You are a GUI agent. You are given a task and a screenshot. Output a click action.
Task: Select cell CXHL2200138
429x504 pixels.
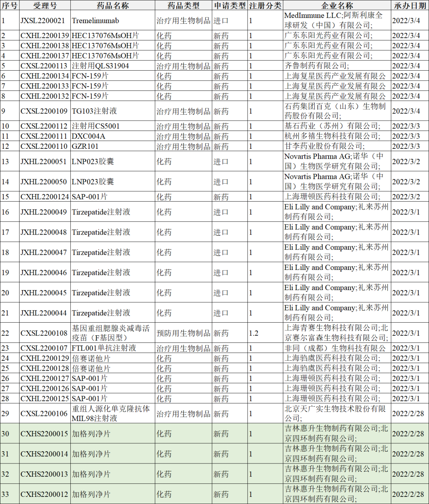pos(45,46)
